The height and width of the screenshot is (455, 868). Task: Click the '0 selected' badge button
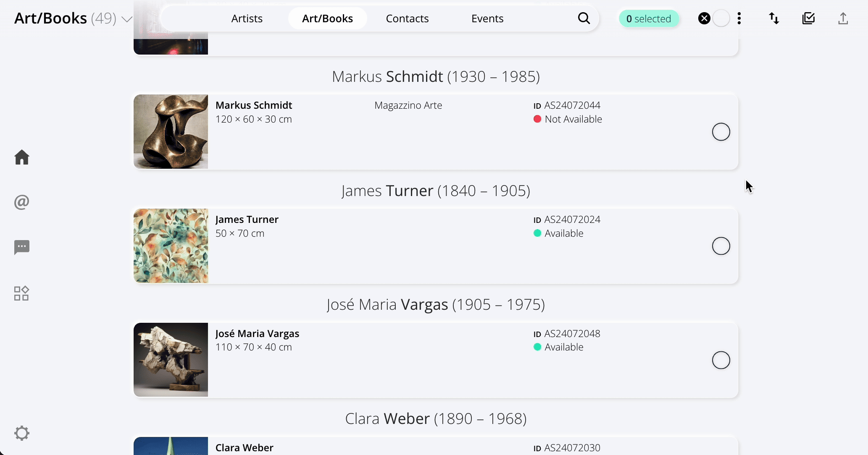[649, 18]
